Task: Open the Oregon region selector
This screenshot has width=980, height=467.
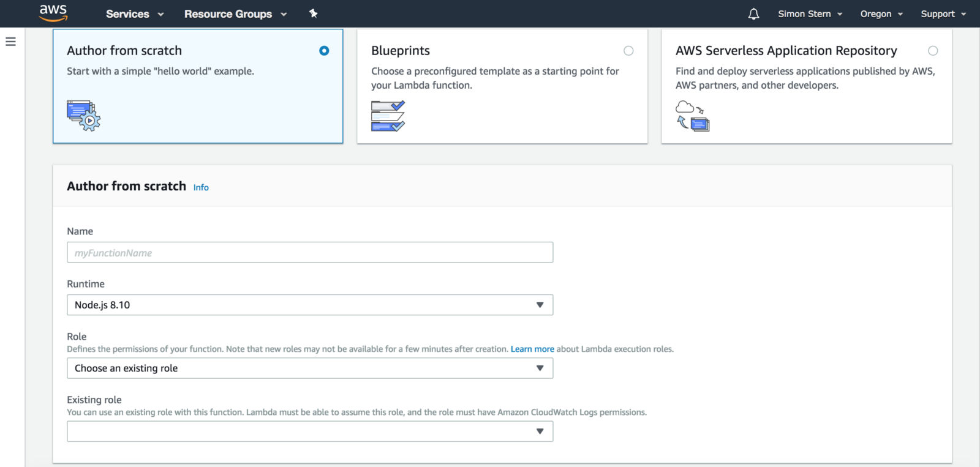Action: 881,14
